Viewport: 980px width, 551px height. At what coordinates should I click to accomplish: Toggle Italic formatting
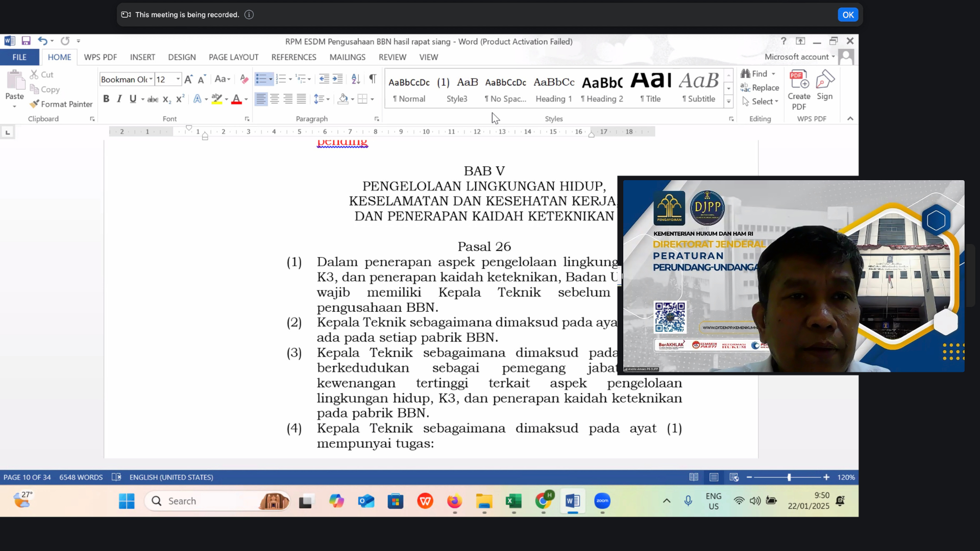119,99
